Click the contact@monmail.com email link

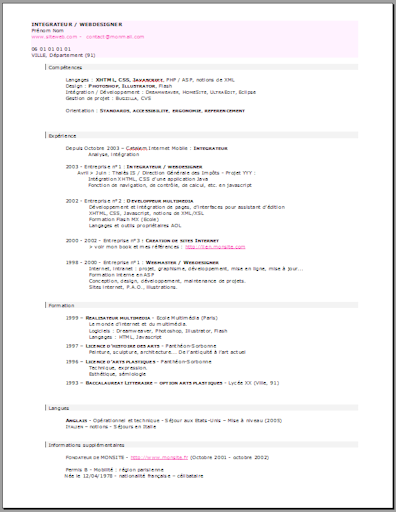(x=115, y=37)
